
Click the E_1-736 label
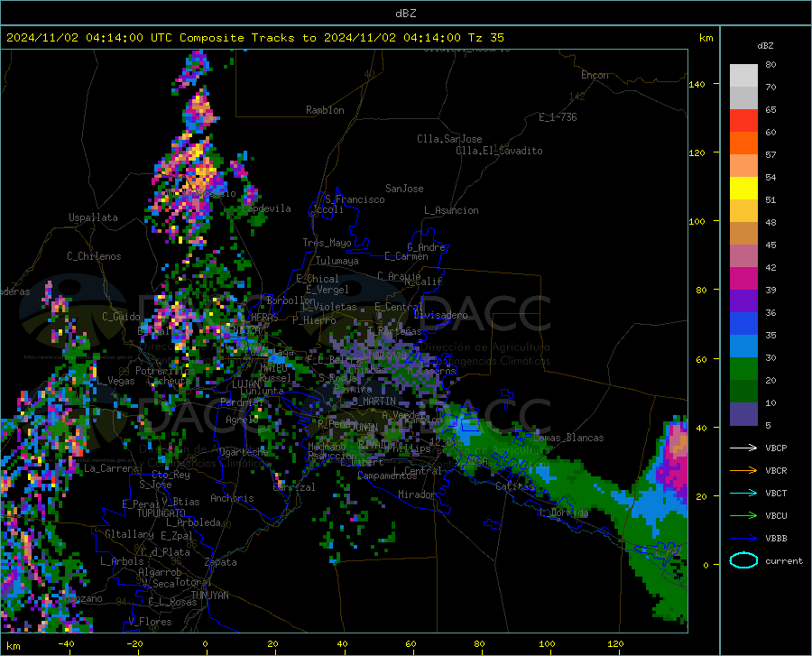[558, 117]
